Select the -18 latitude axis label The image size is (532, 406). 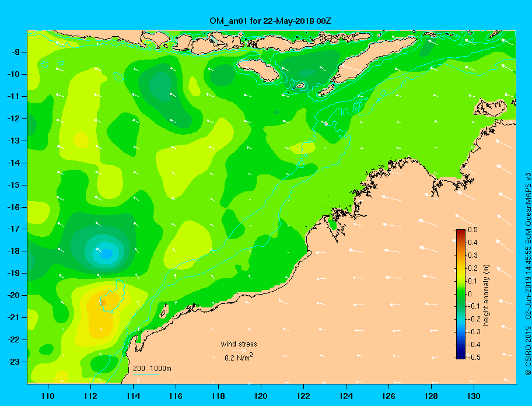(14, 251)
